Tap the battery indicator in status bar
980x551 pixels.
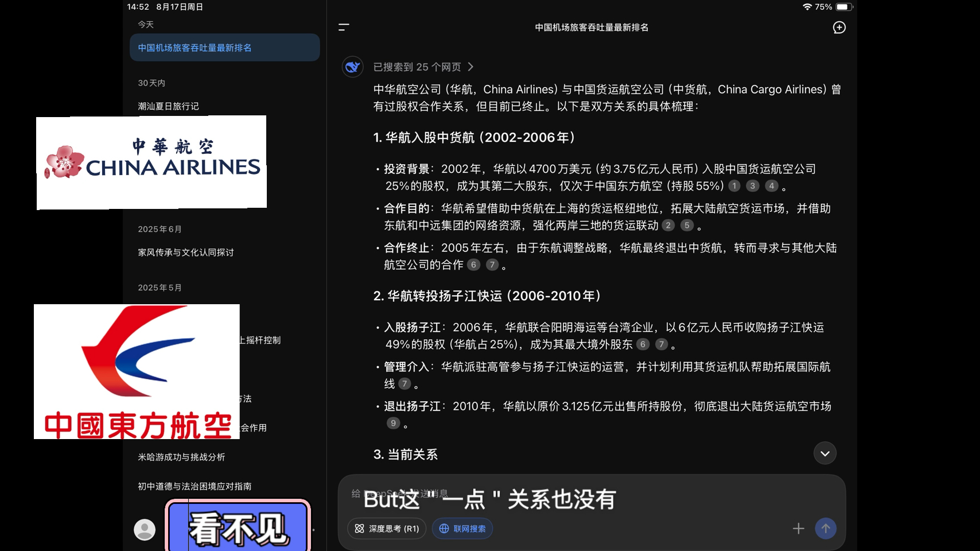[844, 7]
